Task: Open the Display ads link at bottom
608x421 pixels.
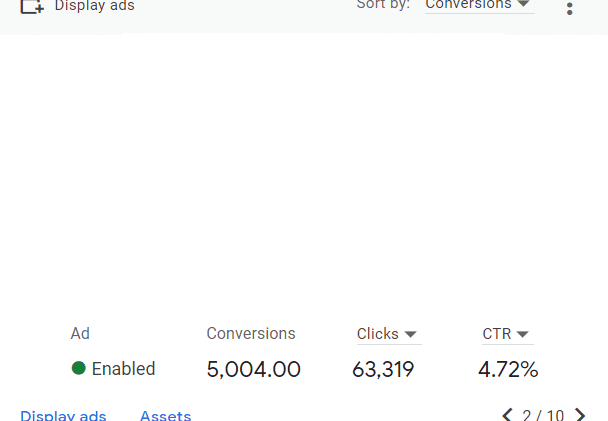Action: (63, 415)
